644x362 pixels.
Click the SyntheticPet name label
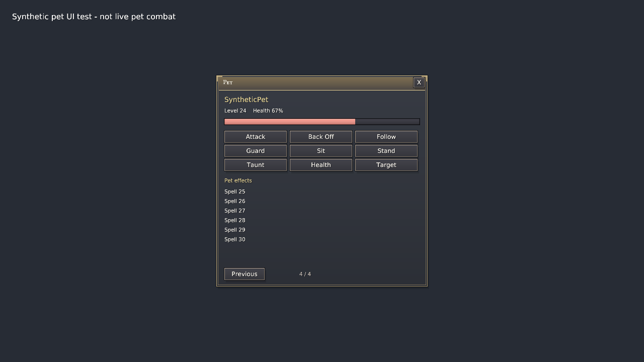tap(247, 100)
